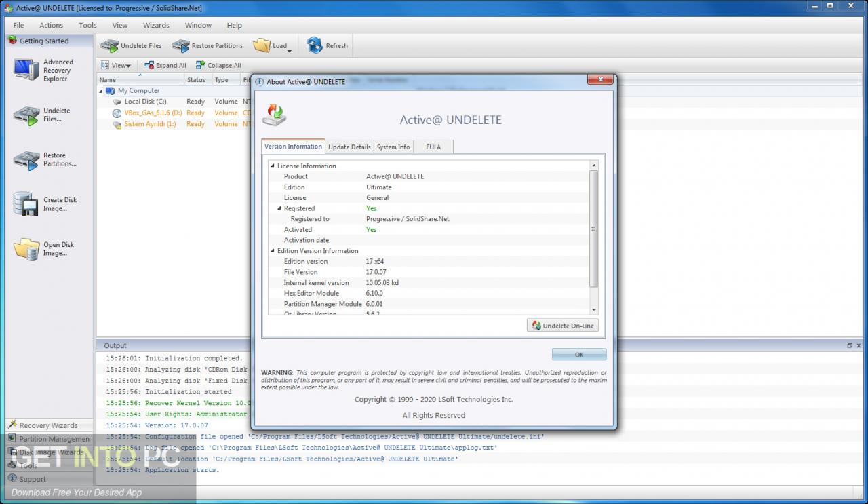The image size is (868, 504).
Task: Select the 'Hex Editor Module' row
Action: coord(429,293)
